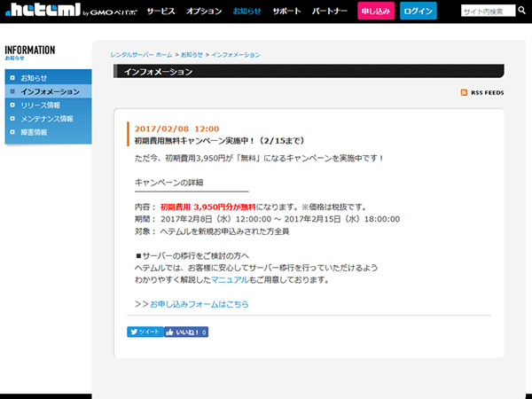This screenshot has height=399, width=532.
Task: Open the オプション menu
Action: point(204,12)
